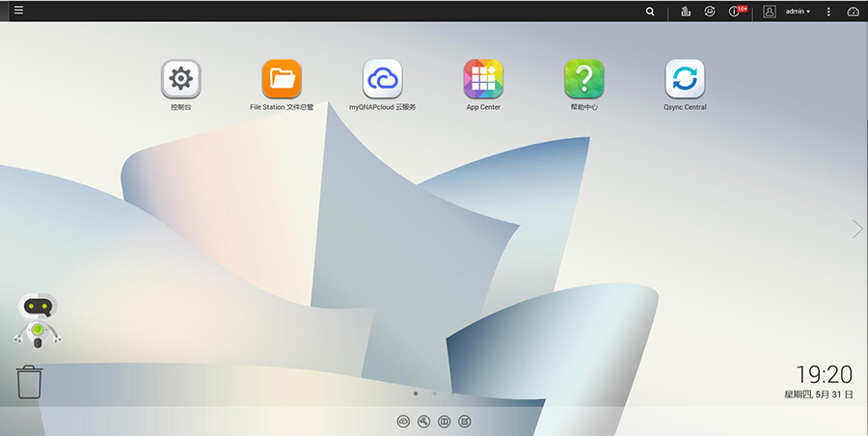
Task: Open external devices sync icon
Action: 710,12
